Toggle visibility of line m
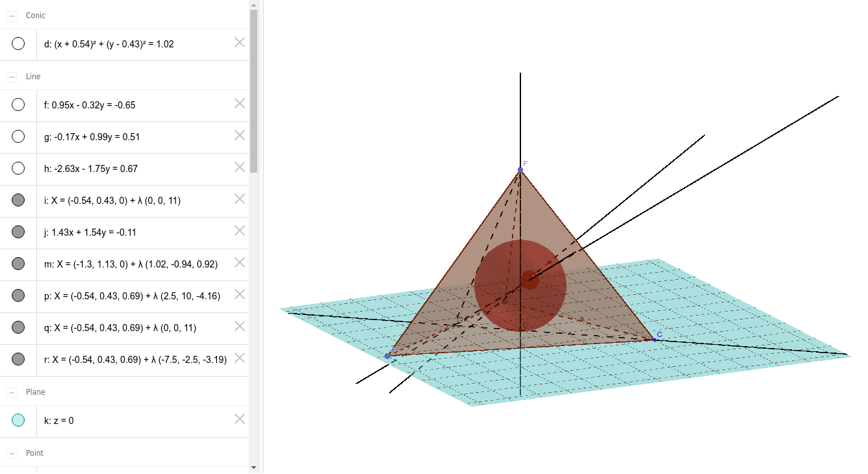The width and height of the screenshot is (868, 474). pos(18,263)
